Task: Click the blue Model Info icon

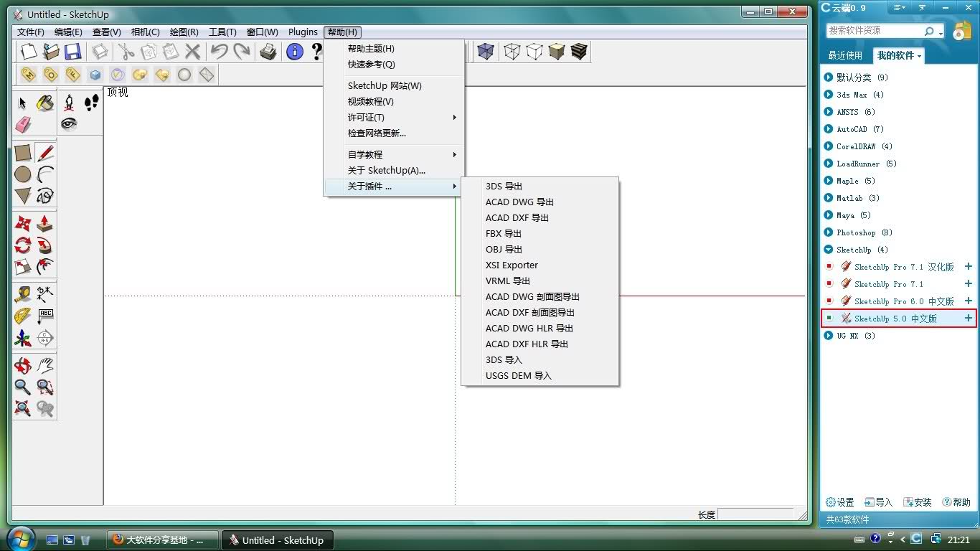Action: tap(294, 52)
